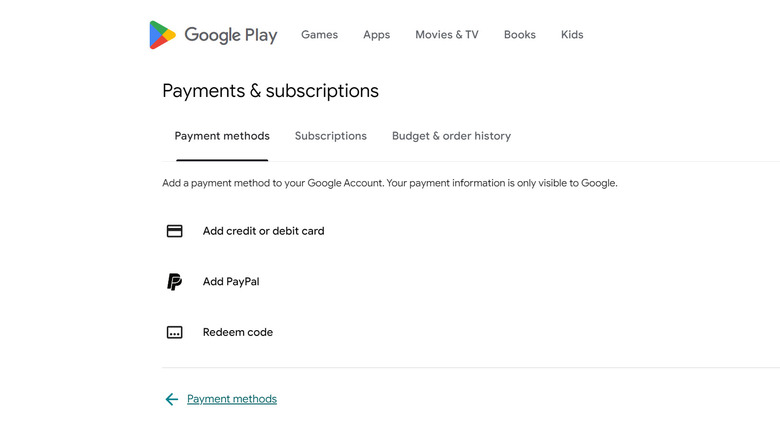The height and width of the screenshot is (438, 780).
Task: Click the back arrow icon
Action: point(171,399)
